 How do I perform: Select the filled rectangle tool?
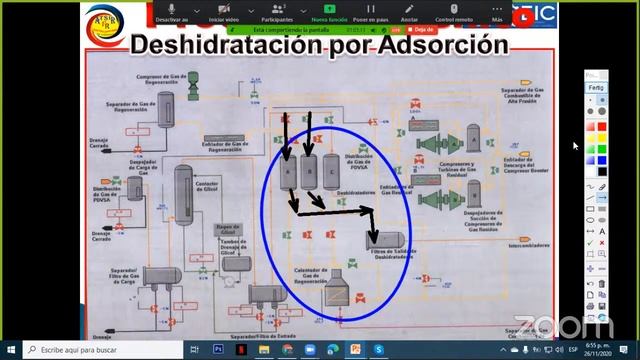pyautogui.click(x=602, y=209)
